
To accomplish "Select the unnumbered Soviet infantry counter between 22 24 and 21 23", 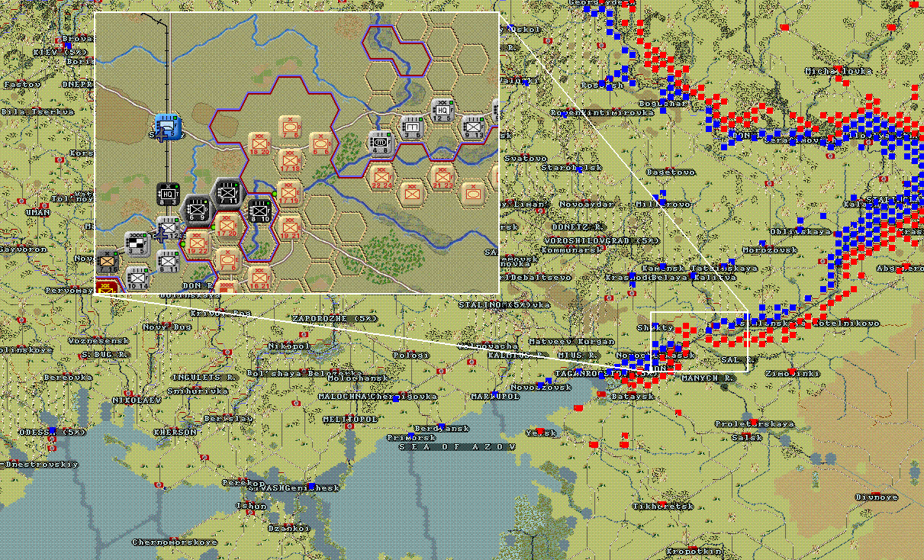I will pyautogui.click(x=412, y=193).
